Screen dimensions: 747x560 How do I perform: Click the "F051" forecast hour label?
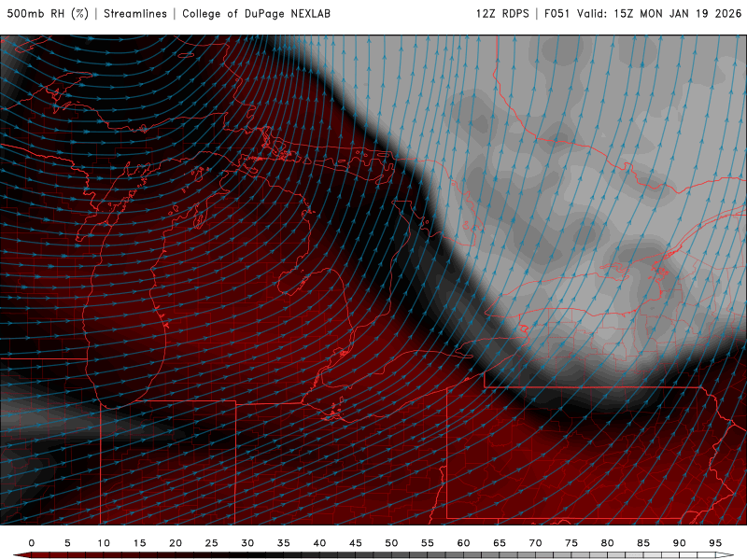557,14
